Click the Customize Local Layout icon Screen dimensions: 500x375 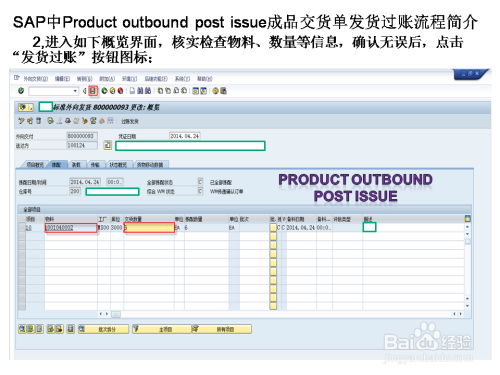[223, 91]
